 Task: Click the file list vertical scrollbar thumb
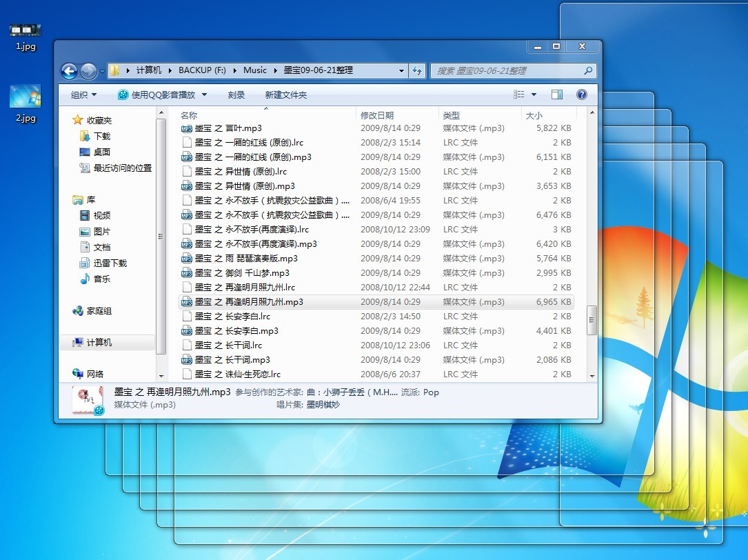click(591, 320)
